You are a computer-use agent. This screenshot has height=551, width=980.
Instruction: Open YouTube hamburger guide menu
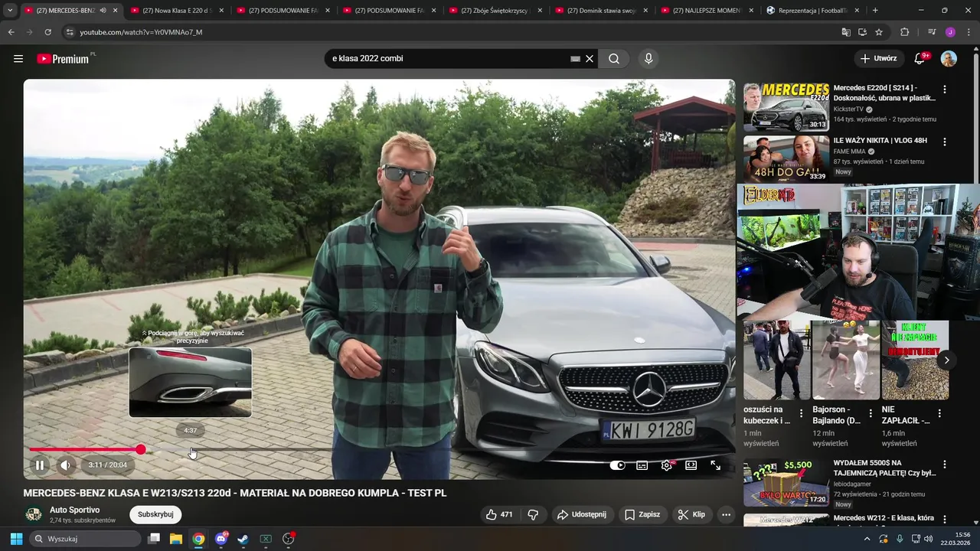coord(18,58)
